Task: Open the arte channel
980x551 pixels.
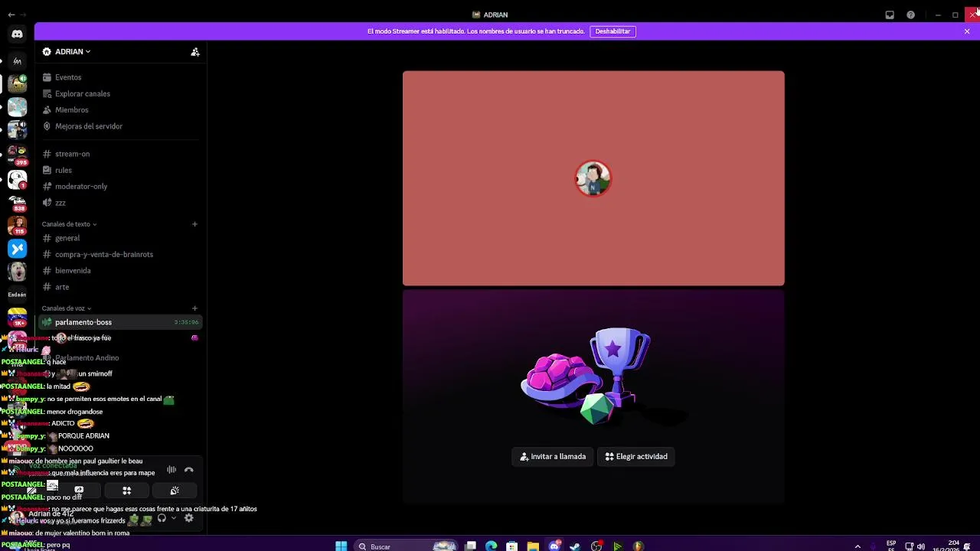Action: pos(121,287)
